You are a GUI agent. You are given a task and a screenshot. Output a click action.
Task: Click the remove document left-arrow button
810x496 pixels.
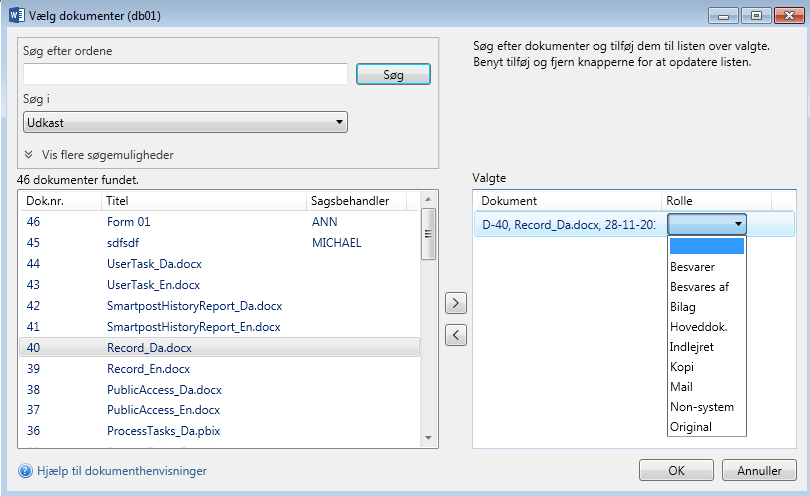click(x=455, y=335)
